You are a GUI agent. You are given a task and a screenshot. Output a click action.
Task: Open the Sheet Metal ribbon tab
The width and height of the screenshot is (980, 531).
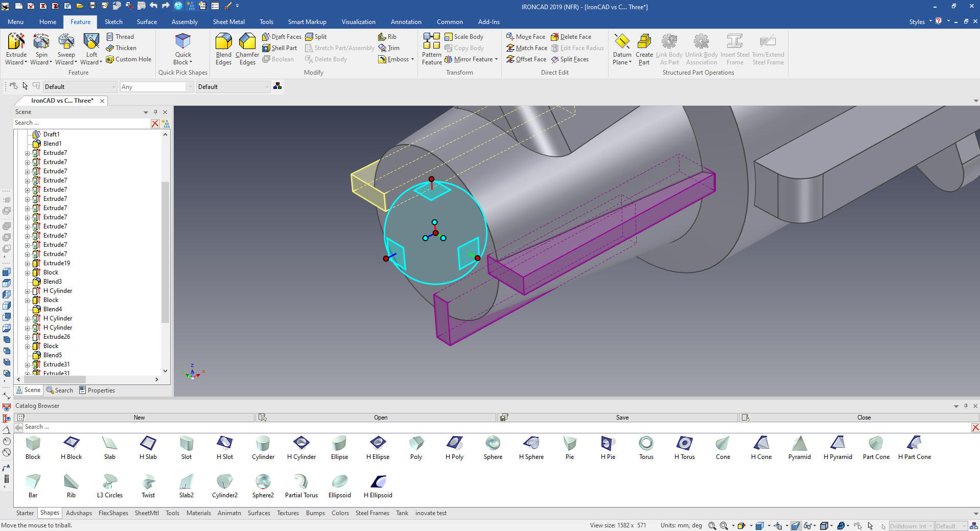pyautogui.click(x=228, y=22)
